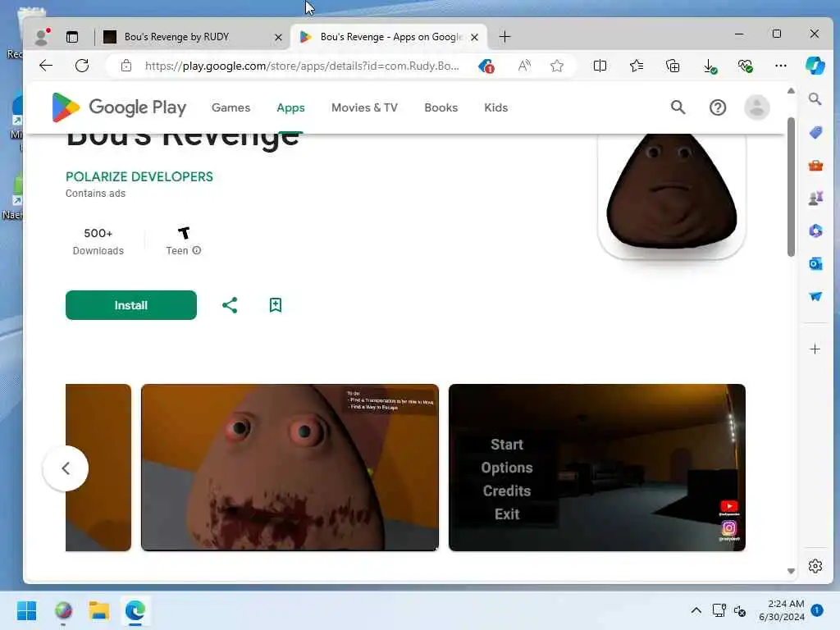Click Microsoft Edge taskbar icon
840x630 pixels.
coord(135,610)
